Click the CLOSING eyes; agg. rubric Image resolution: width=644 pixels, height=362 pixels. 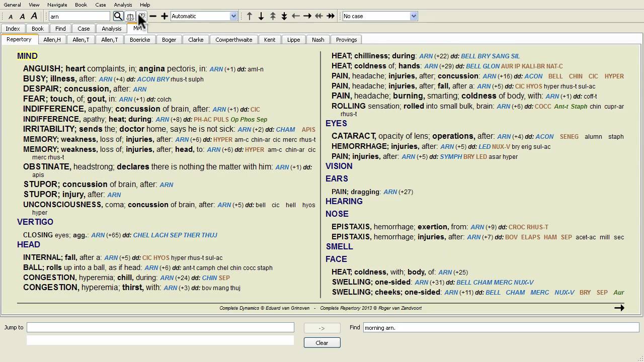[x=120, y=235]
